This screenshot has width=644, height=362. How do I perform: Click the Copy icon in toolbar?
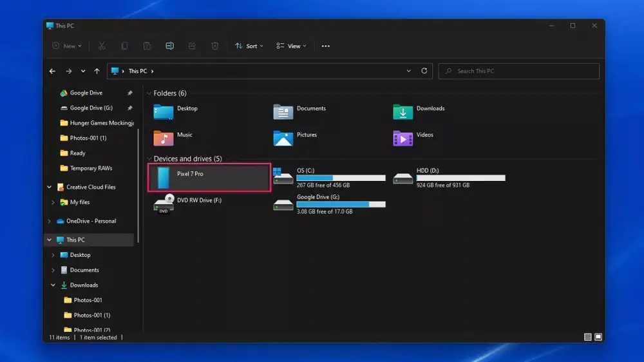124,46
